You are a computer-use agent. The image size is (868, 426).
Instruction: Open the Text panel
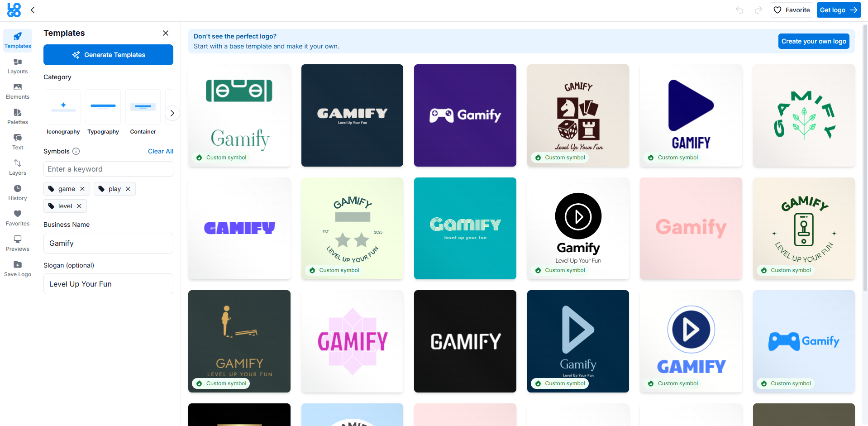[17, 142]
